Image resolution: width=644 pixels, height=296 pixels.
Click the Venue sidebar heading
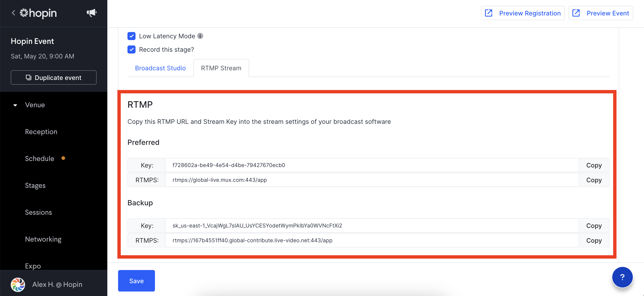35,105
